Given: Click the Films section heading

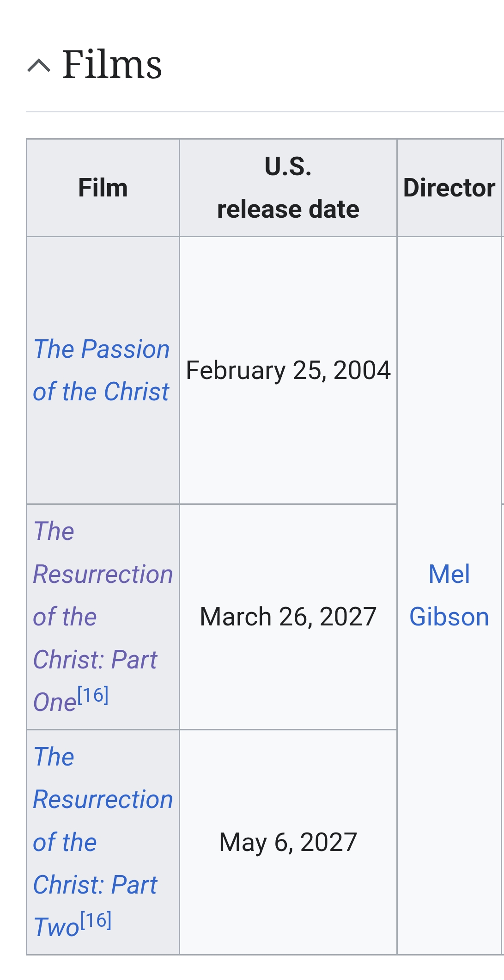Looking at the screenshot, I should tap(112, 65).
